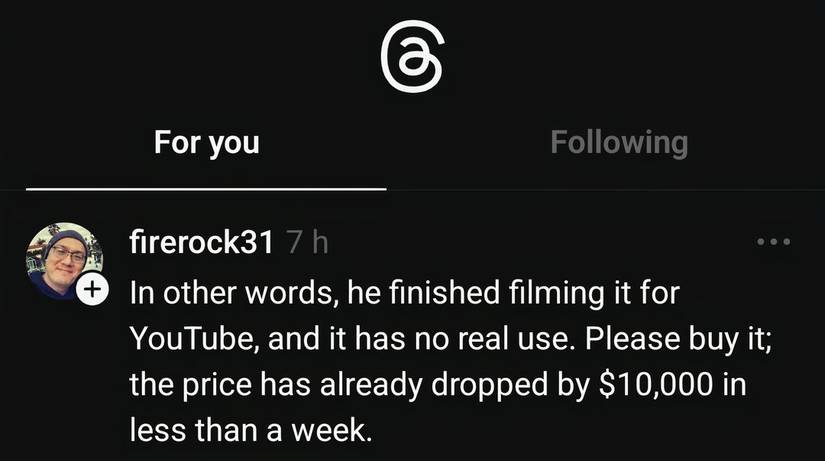Click the word YouTube in the post
This screenshot has height=461, width=825.
pyautogui.click(x=194, y=339)
